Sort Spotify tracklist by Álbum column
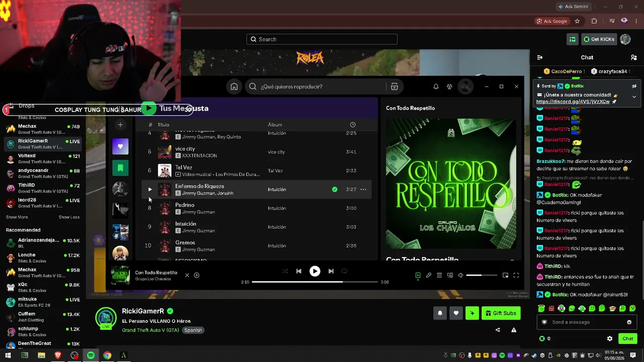The height and width of the screenshot is (362, 644). click(x=275, y=125)
